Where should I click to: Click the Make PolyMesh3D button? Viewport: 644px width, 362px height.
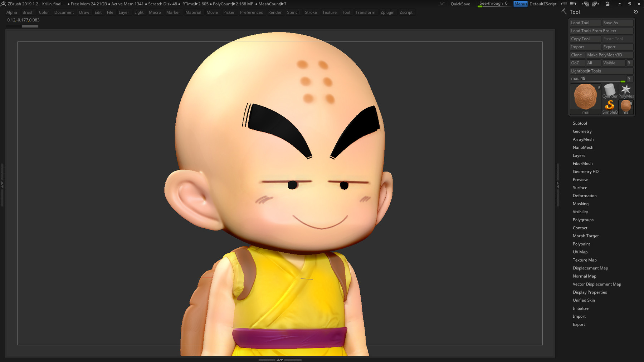pos(609,55)
